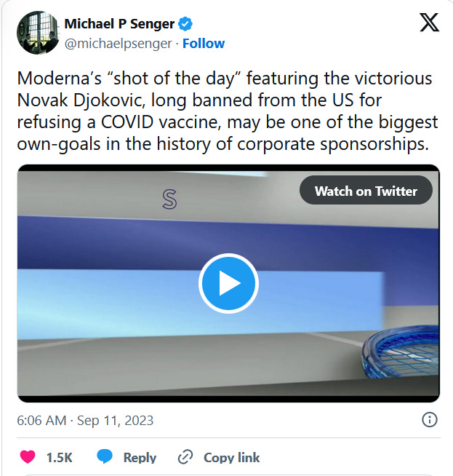Open the tweet info circle icon
The image size is (453, 476).
pos(430,420)
